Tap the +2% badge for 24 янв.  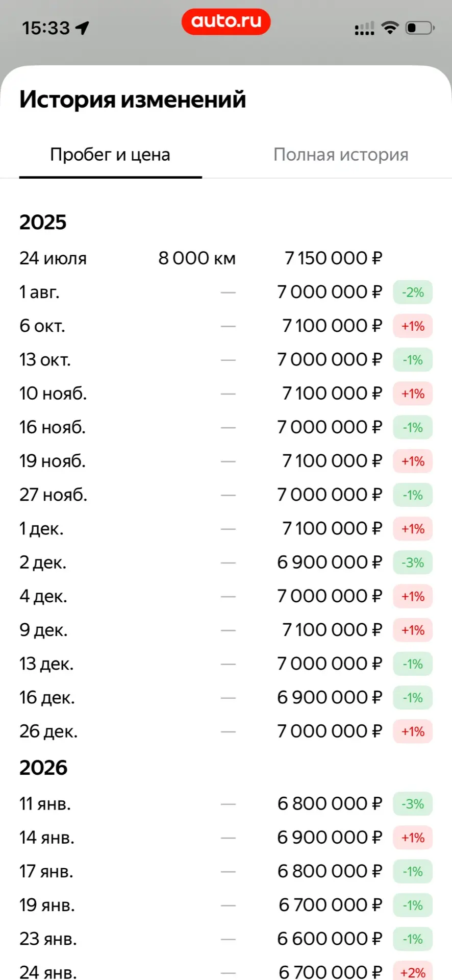click(x=413, y=971)
